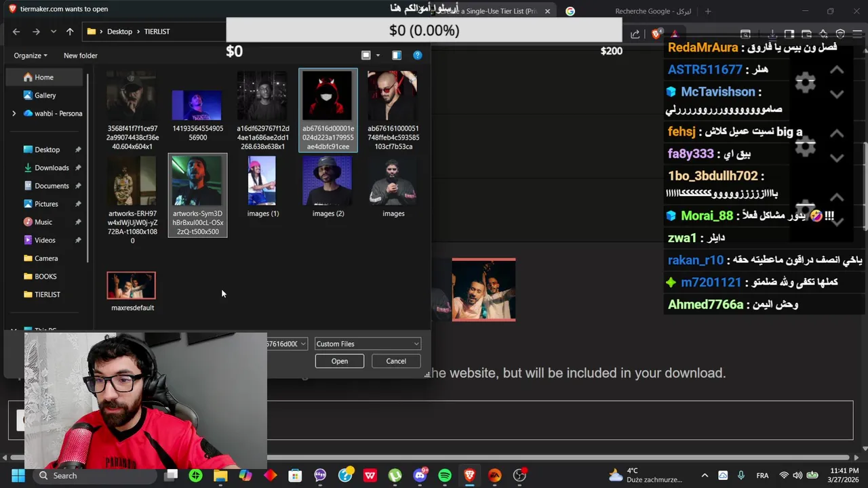Open Windows Start menu
The height and width of the screenshot is (488, 868).
18,476
